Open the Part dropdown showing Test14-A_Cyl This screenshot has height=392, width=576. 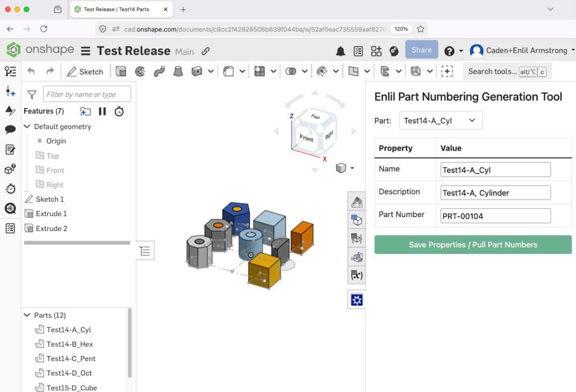[x=441, y=120]
